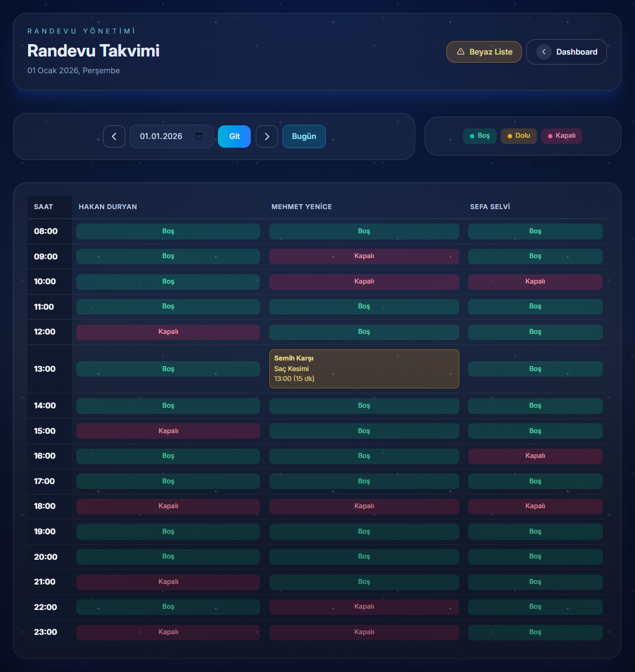Image resolution: width=635 pixels, height=672 pixels.
Task: Click the warning triangle icon on Beyaz Liste
Action: coord(459,52)
